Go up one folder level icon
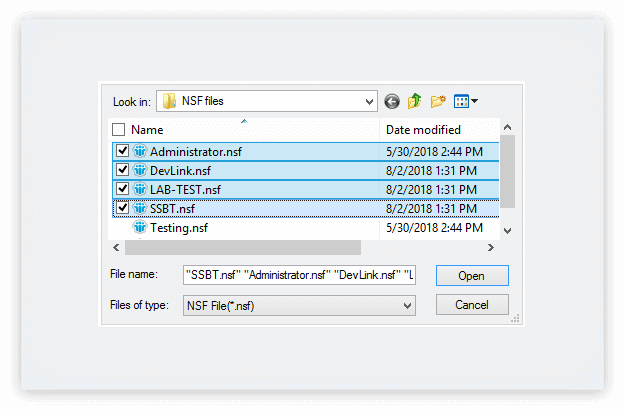This screenshot has height=409, width=624. (x=414, y=101)
